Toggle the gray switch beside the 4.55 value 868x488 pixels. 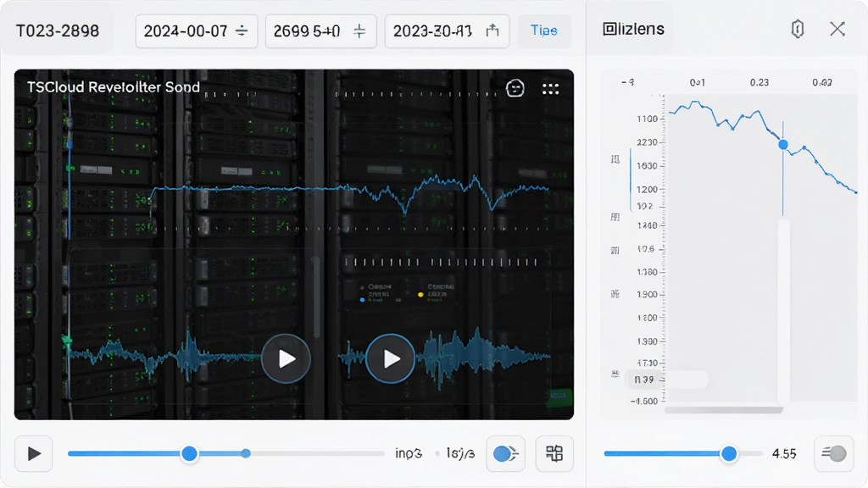[834, 454]
